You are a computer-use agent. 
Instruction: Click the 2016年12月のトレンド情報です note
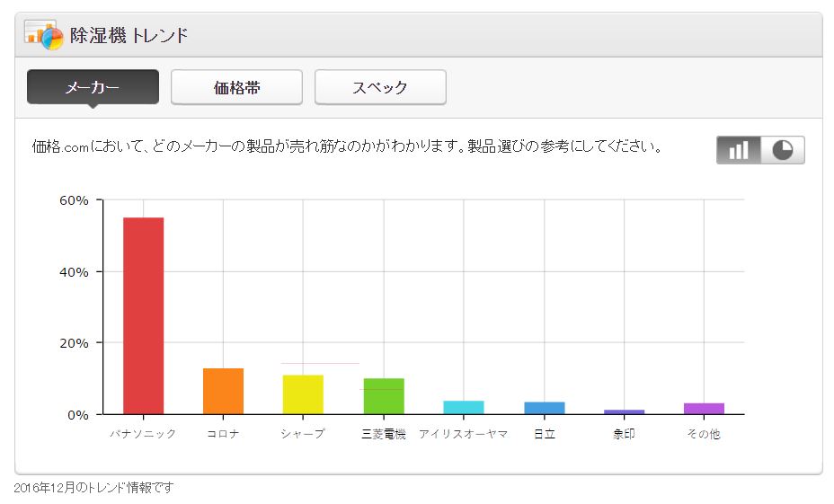click(93, 488)
